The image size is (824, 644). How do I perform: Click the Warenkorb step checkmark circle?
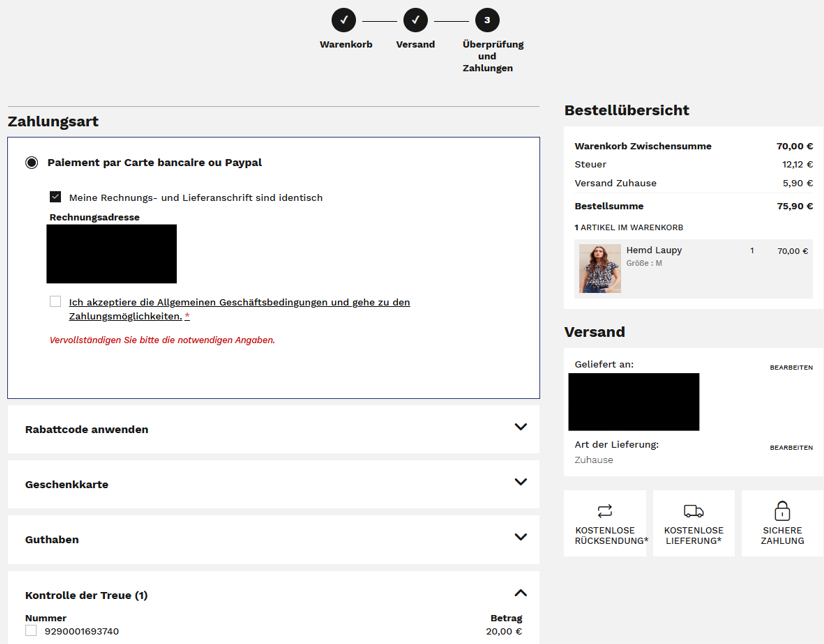point(343,19)
